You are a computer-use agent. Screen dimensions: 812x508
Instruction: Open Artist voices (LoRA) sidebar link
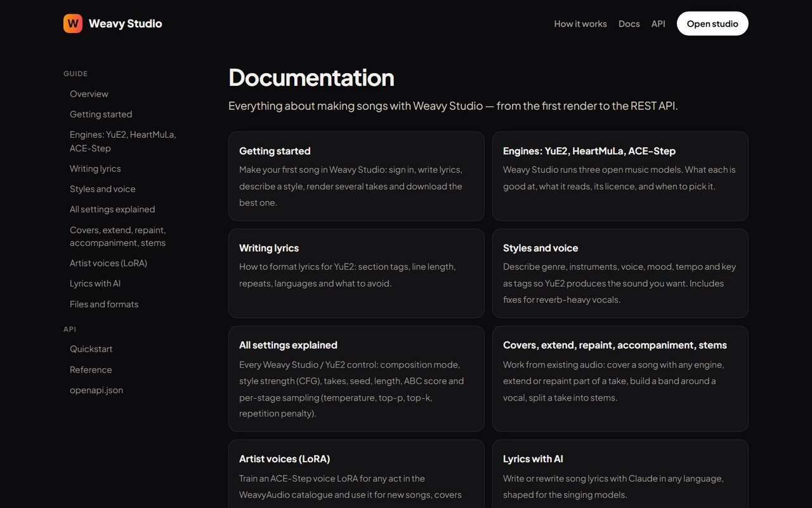(108, 263)
